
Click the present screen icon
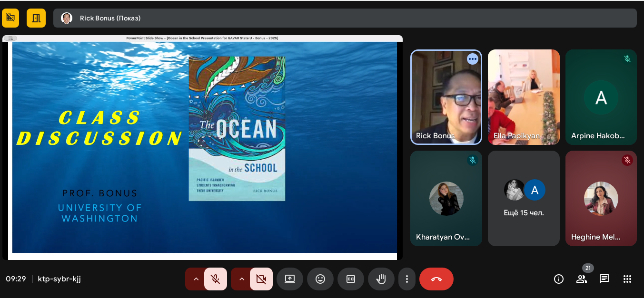289,279
